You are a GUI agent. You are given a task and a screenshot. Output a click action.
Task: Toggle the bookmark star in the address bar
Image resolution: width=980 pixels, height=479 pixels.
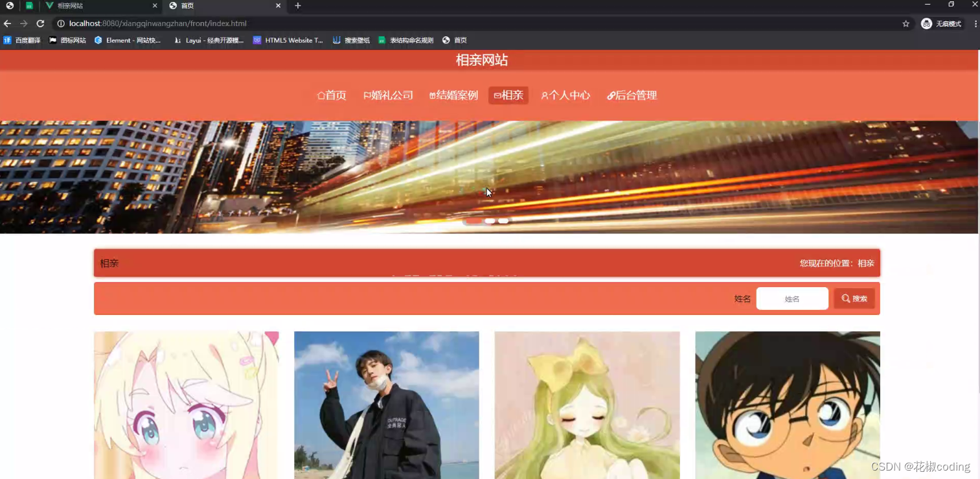906,23
